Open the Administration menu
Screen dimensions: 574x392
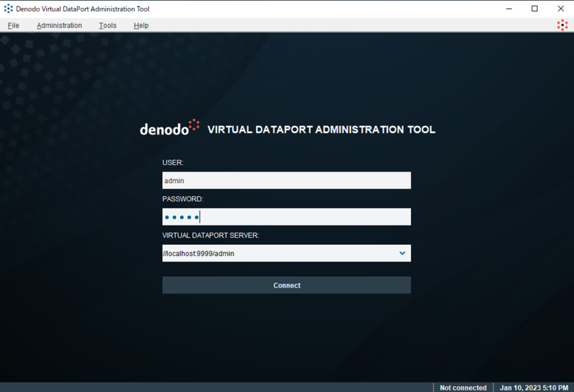(x=59, y=25)
